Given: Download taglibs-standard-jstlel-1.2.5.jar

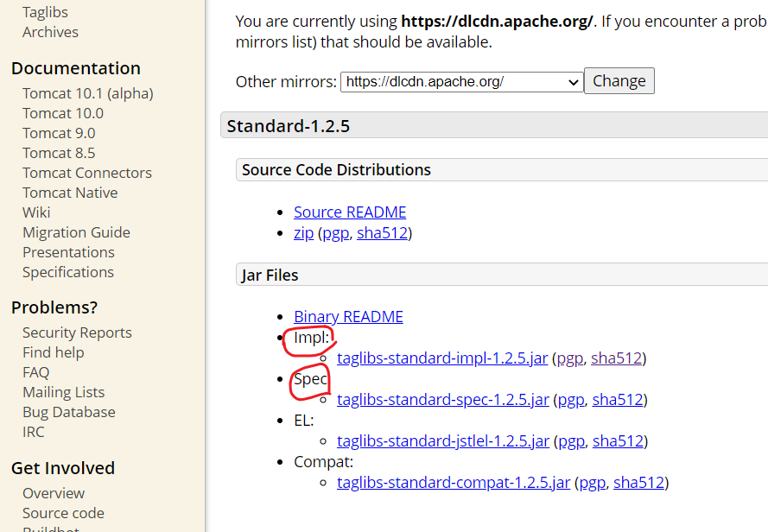Looking at the screenshot, I should pos(443,441).
